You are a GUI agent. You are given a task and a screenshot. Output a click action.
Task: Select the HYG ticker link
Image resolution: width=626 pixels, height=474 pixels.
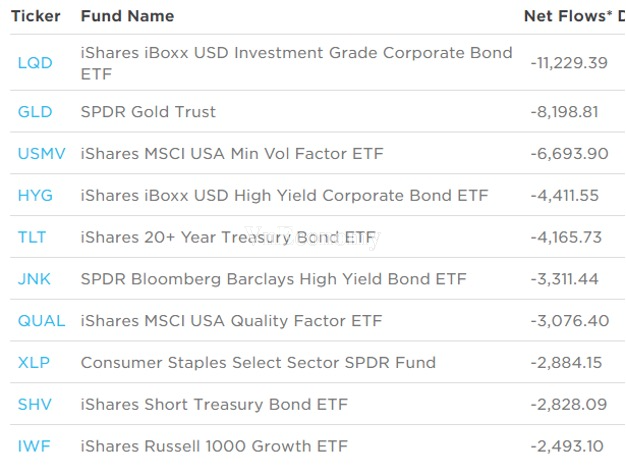[35, 196]
